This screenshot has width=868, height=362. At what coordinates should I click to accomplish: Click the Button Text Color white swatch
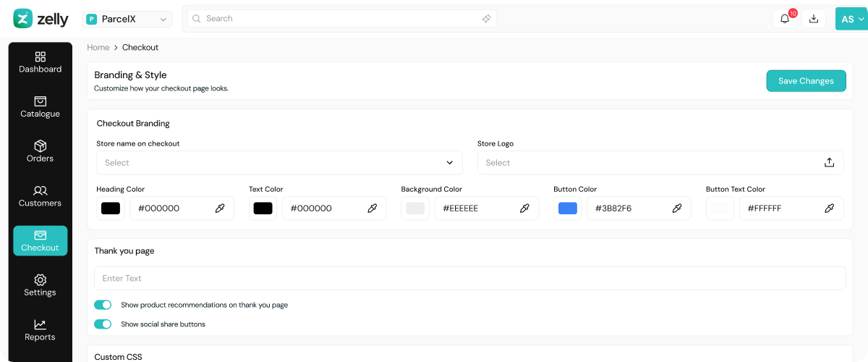(x=720, y=209)
